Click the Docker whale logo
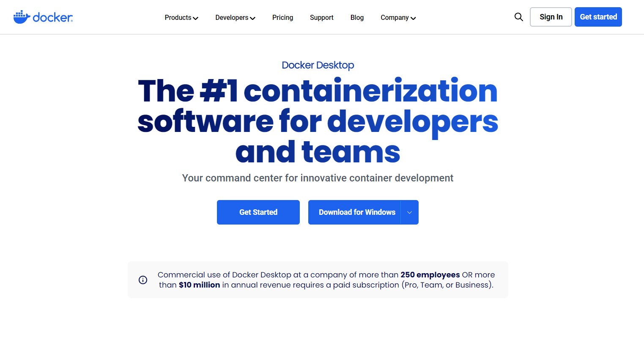Screen dimensions: 644x340 pyautogui.click(x=43, y=17)
